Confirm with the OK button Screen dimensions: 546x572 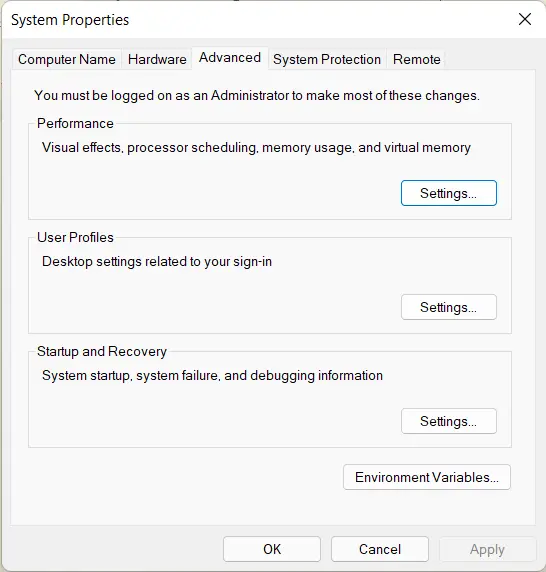272,549
